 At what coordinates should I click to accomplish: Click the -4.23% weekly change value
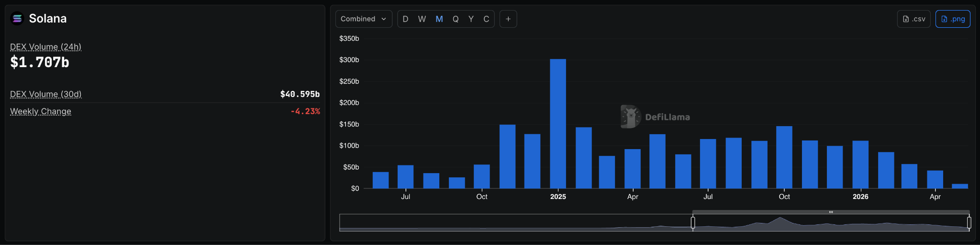[x=305, y=111]
